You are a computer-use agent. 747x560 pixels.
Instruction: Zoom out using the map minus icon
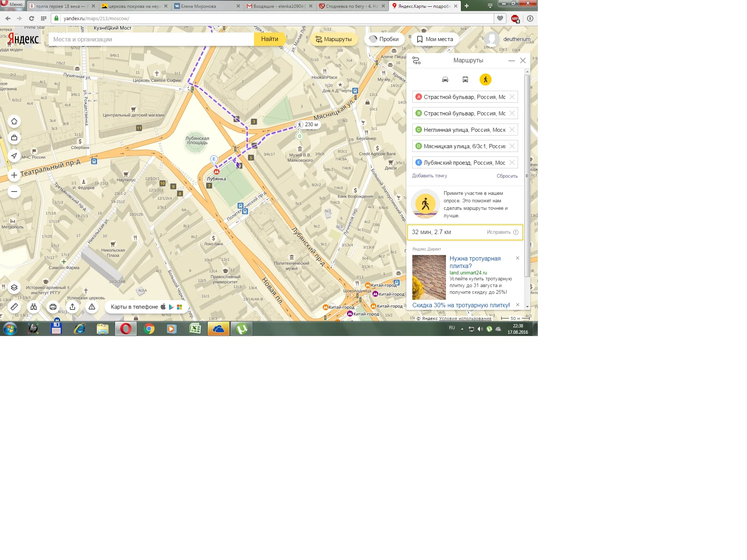point(14,191)
